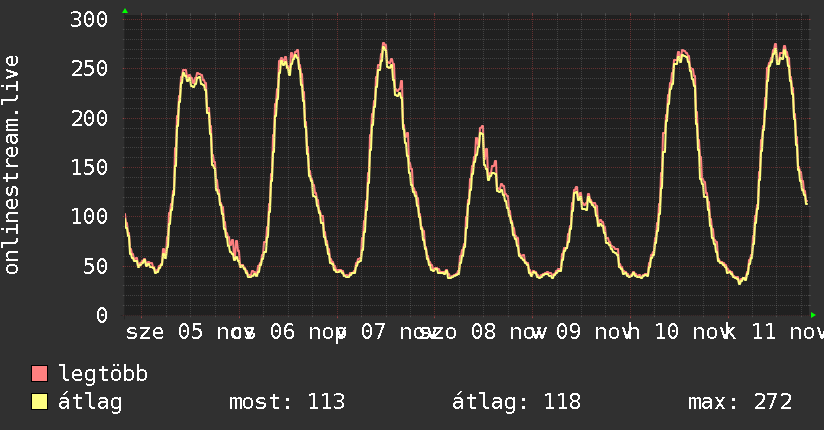Click the green arrow ending the x-axis

click(813, 315)
